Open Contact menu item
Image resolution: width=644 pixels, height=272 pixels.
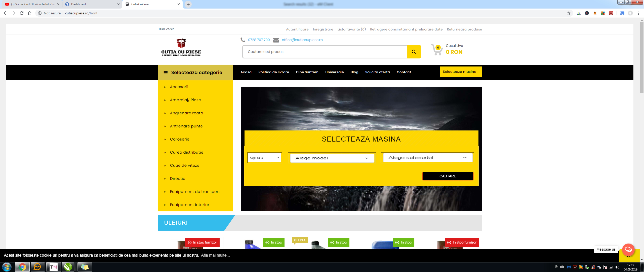pos(404,72)
